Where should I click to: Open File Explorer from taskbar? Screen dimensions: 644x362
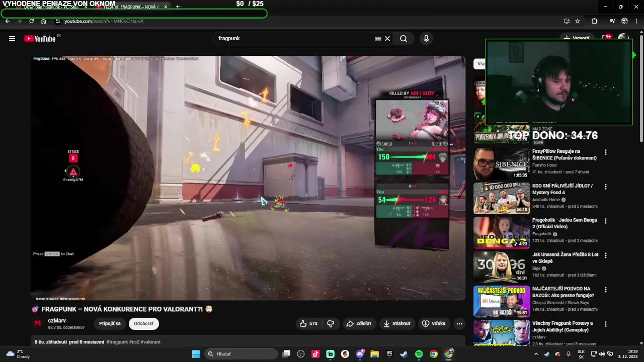(375, 354)
